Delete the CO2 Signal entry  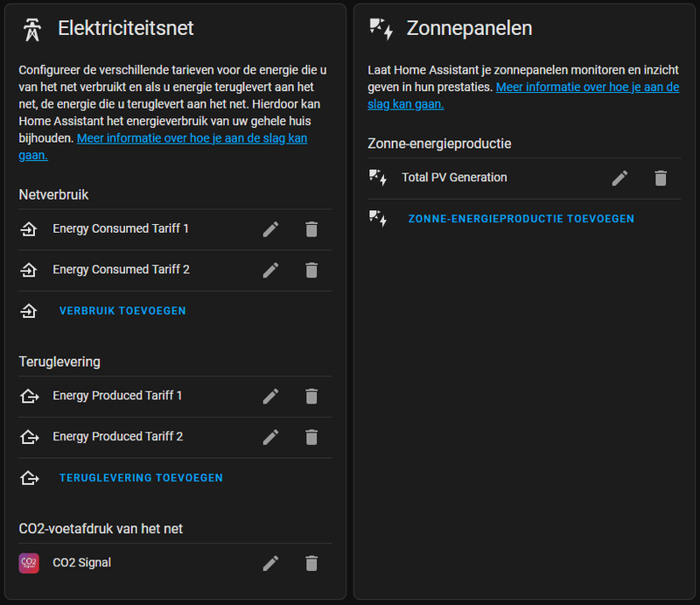click(311, 563)
